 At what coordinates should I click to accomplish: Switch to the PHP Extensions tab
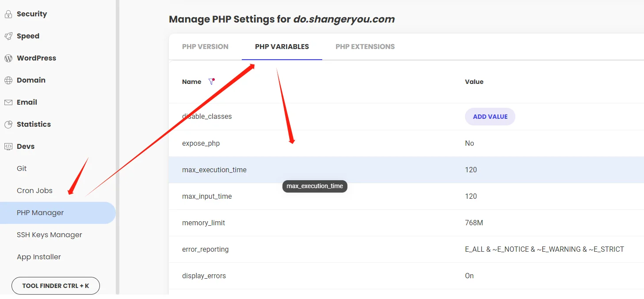(x=365, y=47)
